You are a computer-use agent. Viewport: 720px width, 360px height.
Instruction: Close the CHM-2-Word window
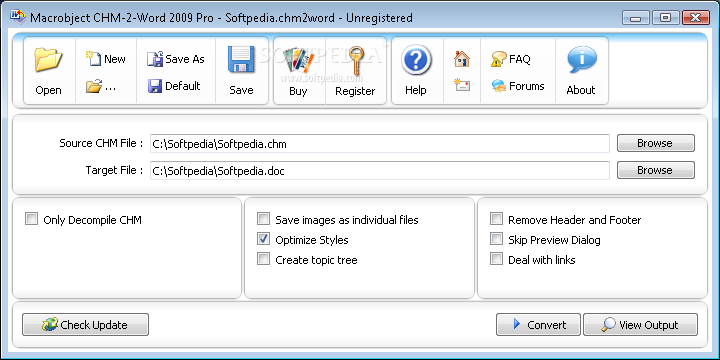tap(696, 18)
